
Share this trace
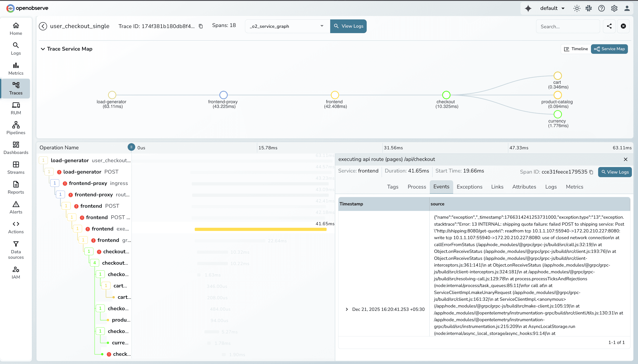(x=610, y=26)
